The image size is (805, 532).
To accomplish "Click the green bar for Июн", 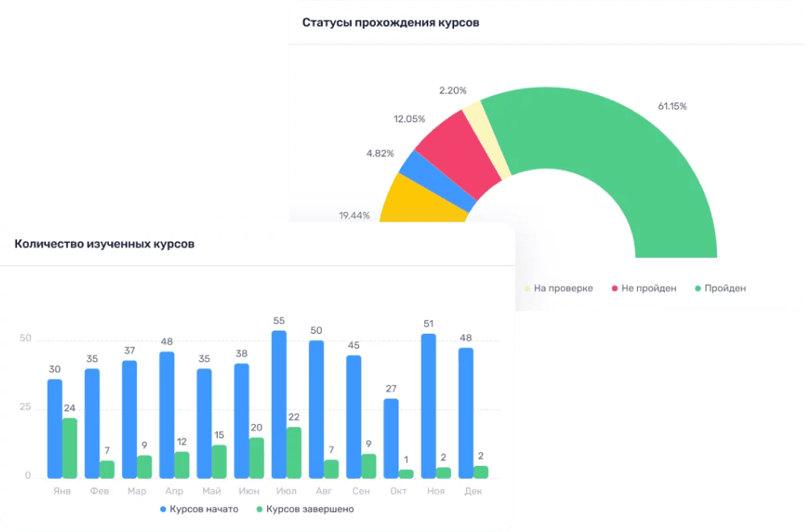I will point(257,458).
